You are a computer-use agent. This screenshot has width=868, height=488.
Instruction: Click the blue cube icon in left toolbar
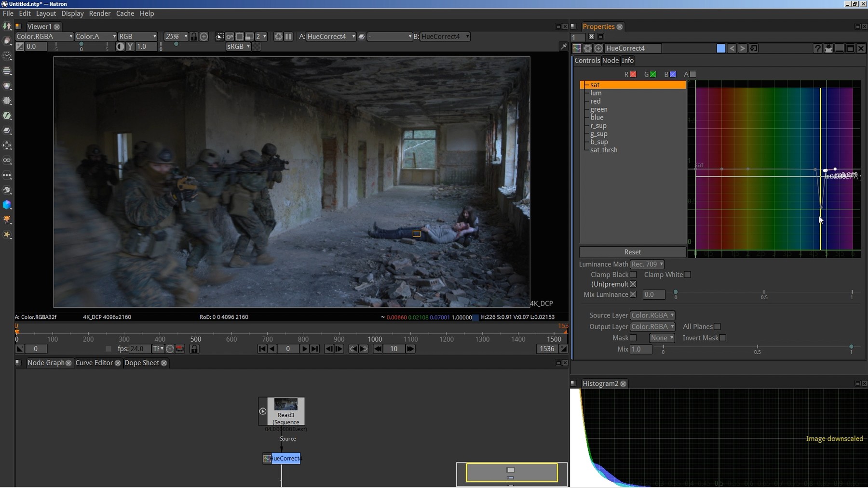tap(7, 205)
